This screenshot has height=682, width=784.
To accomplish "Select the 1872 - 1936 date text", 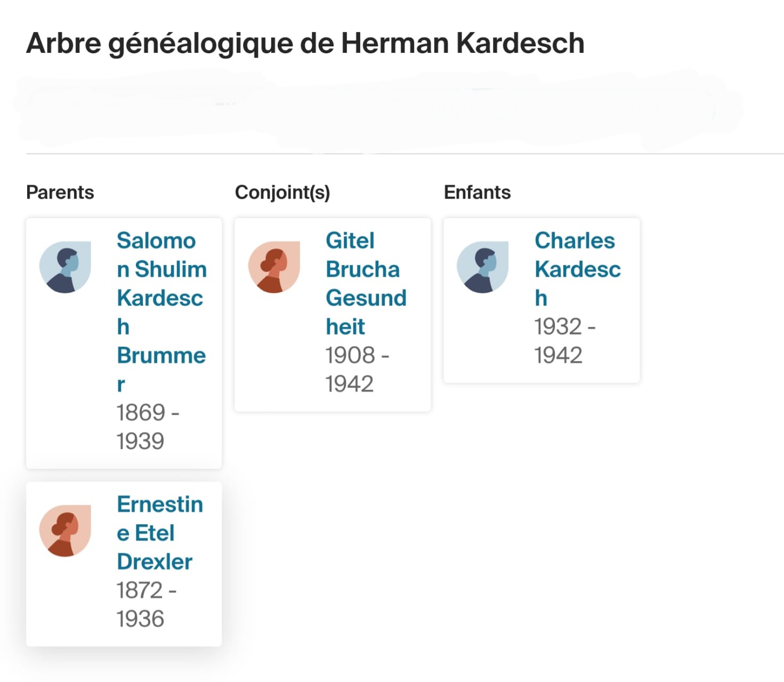I will [x=147, y=604].
